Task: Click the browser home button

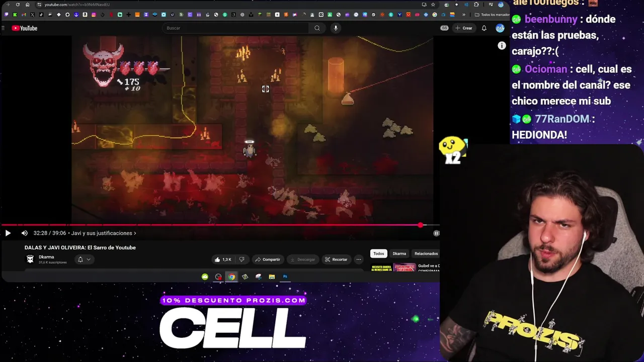Action: [27, 5]
